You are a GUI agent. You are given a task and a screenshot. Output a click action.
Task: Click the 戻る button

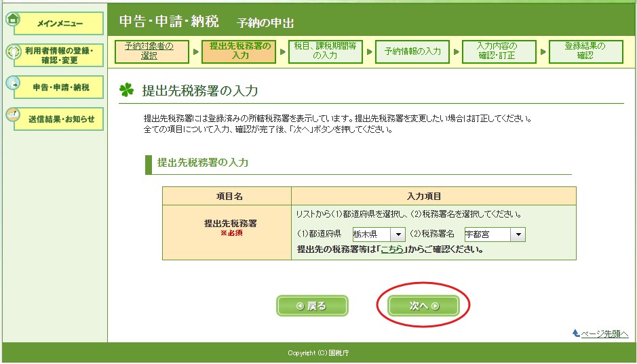(x=312, y=306)
